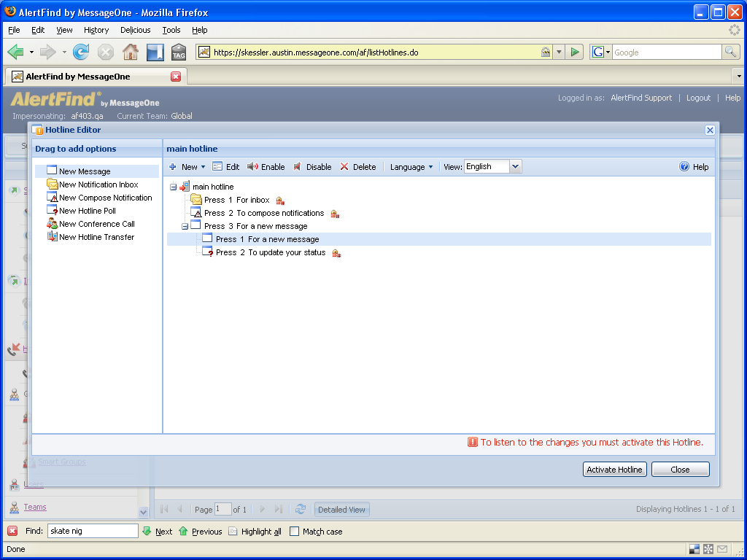Click the Firefox Back arrow button
747x560 pixels.
[16, 52]
